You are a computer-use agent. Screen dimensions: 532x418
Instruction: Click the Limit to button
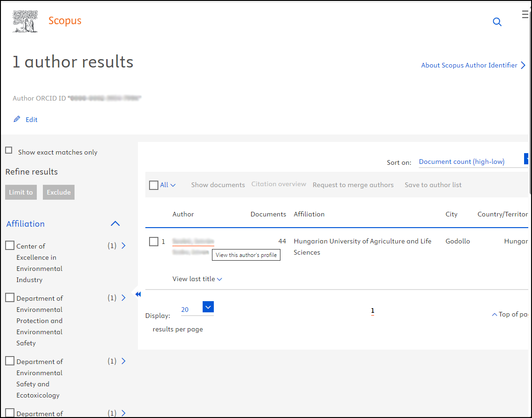21,192
